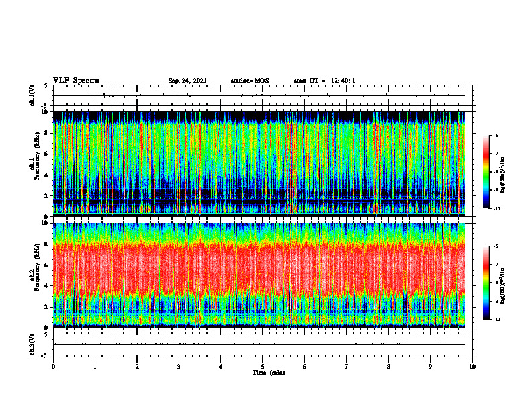Select the "start UT = 12:40: 1" header text

[x=324, y=81]
